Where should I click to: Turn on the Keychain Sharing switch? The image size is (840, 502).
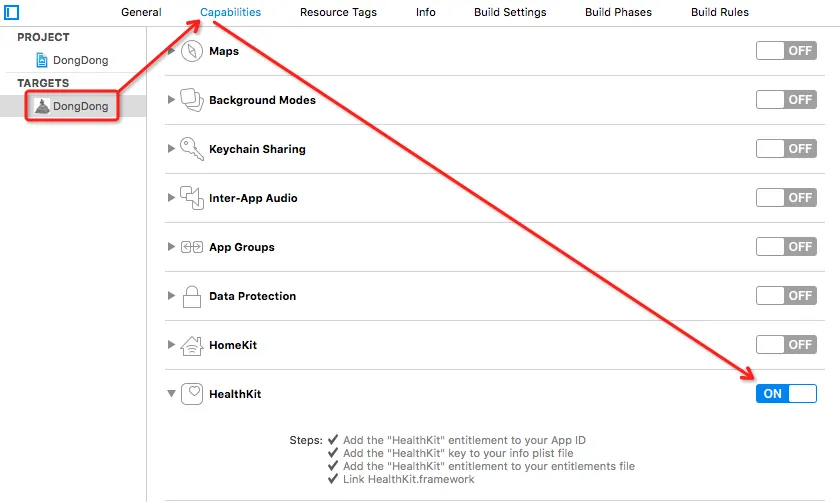[x=786, y=149]
